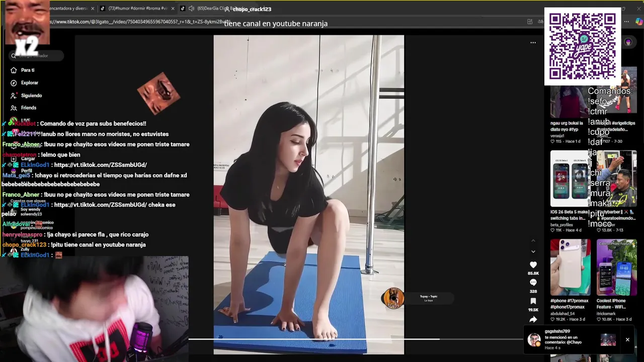Click the notification video preview thumbnail
This screenshot has height=362, width=644.
[x=608, y=340]
